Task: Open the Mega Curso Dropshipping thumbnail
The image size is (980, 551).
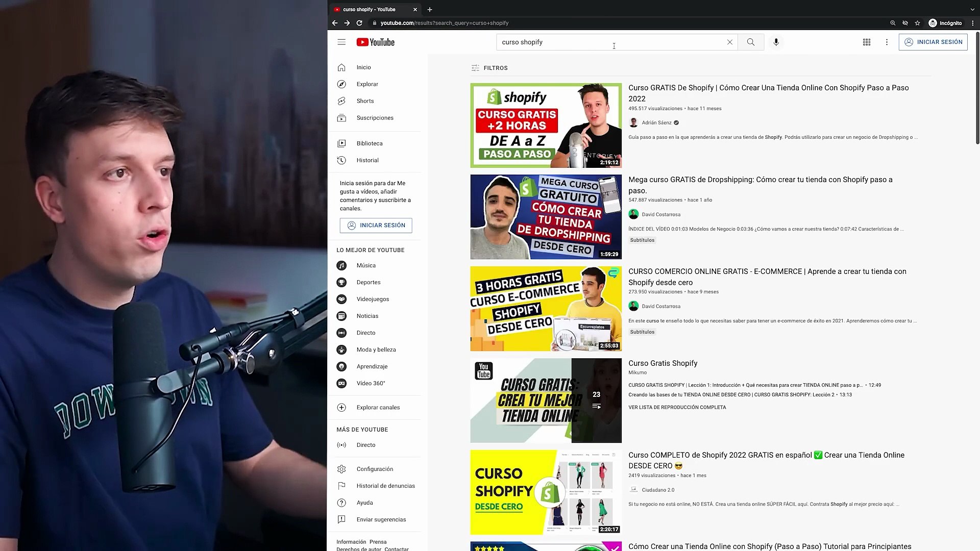Action: coord(546,217)
